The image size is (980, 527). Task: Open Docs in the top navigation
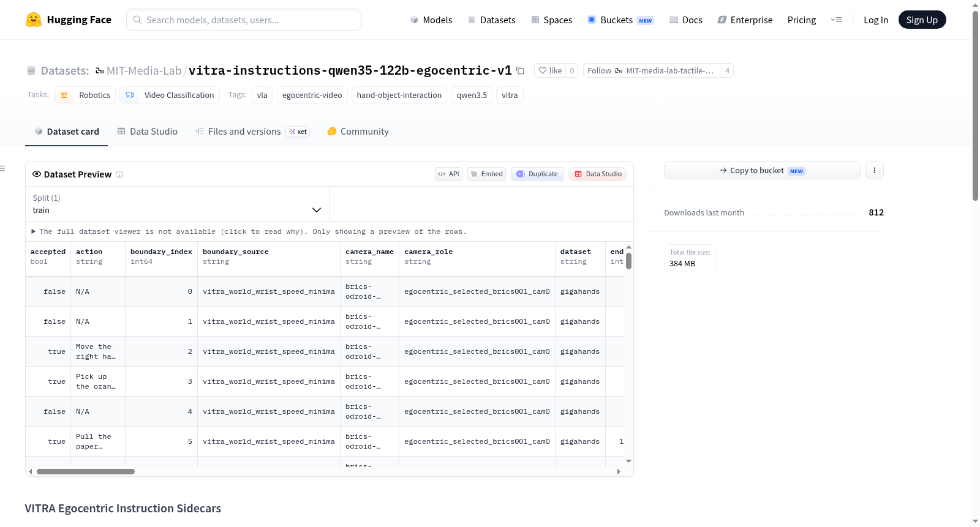(686, 20)
